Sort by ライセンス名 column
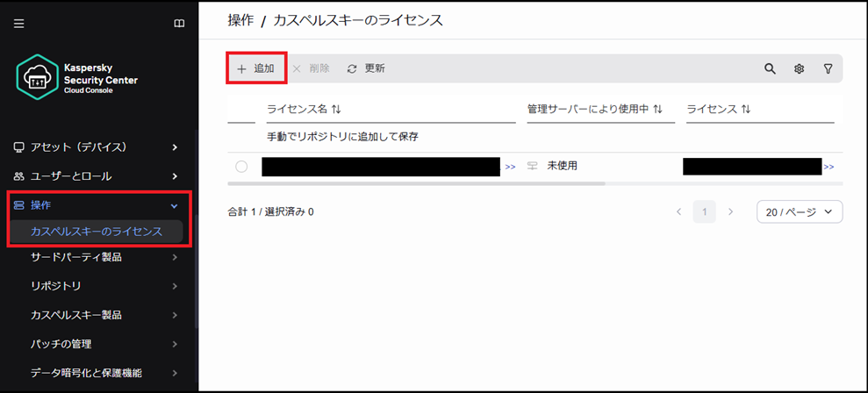The width and height of the screenshot is (868, 393). point(336,109)
